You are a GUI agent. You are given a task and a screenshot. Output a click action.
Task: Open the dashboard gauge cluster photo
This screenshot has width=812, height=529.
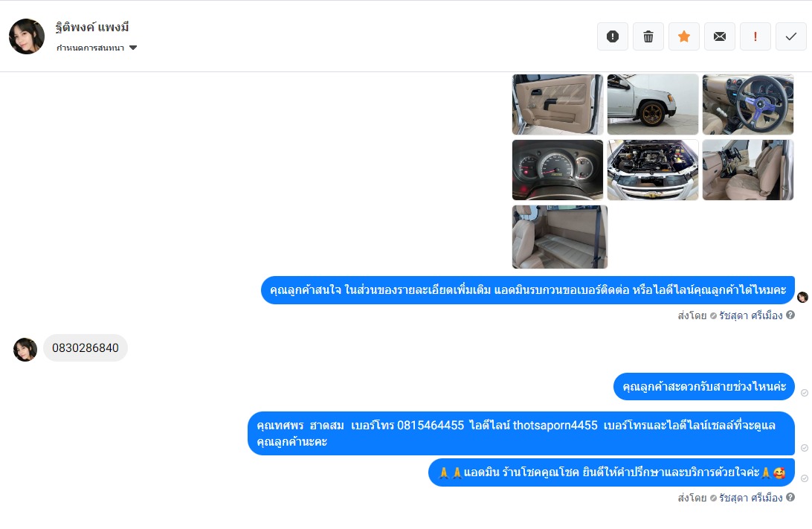[558, 170]
